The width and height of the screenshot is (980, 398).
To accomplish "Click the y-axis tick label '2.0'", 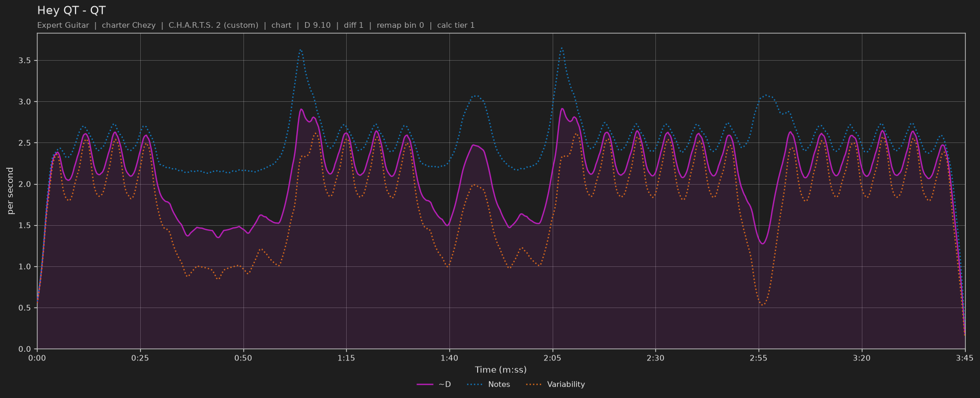I will [x=25, y=184].
